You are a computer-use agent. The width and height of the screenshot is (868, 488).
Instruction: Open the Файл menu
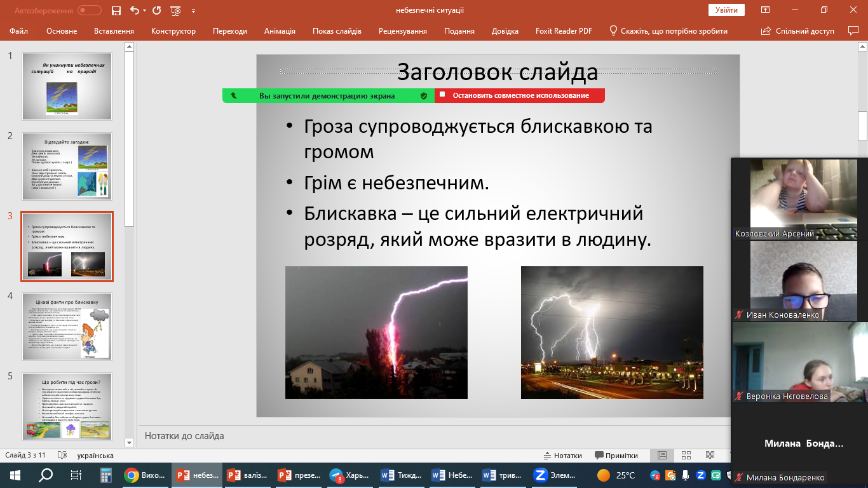coord(18,30)
